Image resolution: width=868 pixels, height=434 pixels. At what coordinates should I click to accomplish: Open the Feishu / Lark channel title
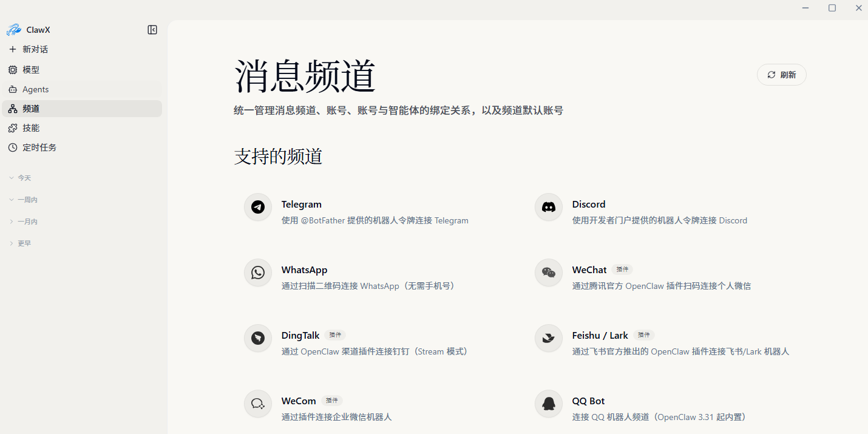point(600,336)
